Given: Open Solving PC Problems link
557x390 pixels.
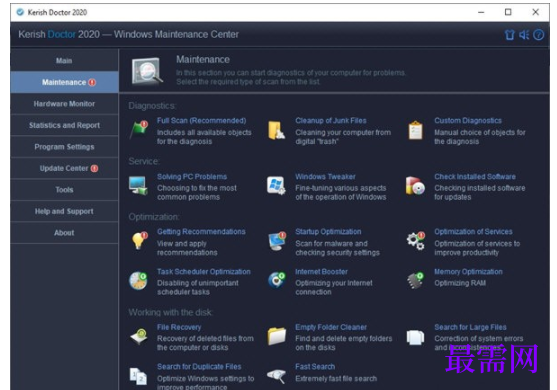Looking at the screenshot, I should [x=192, y=177].
